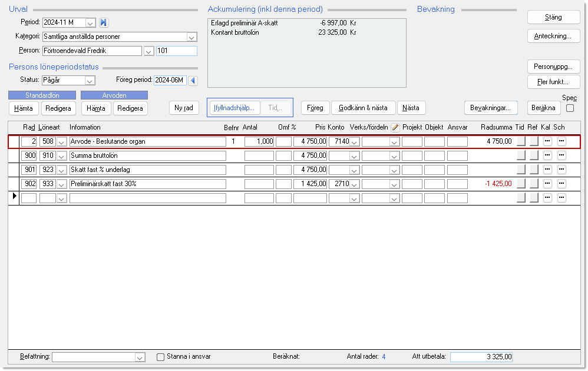Click the person number field 101

pos(177,51)
